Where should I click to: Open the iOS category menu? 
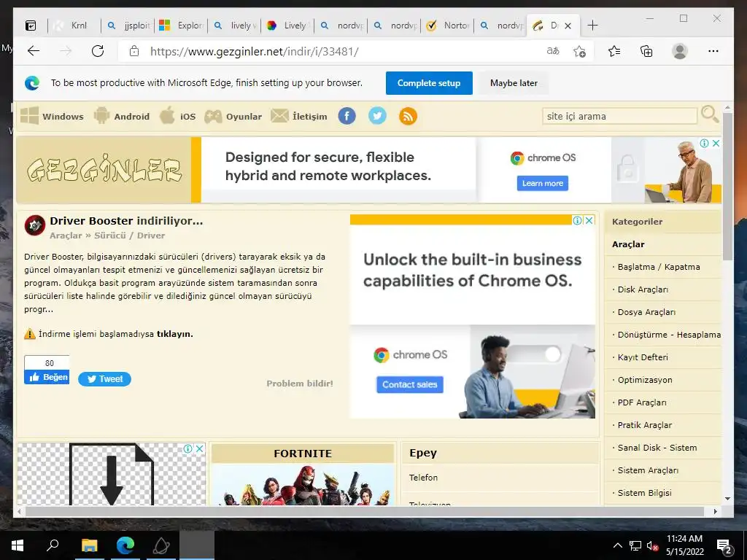(x=177, y=116)
